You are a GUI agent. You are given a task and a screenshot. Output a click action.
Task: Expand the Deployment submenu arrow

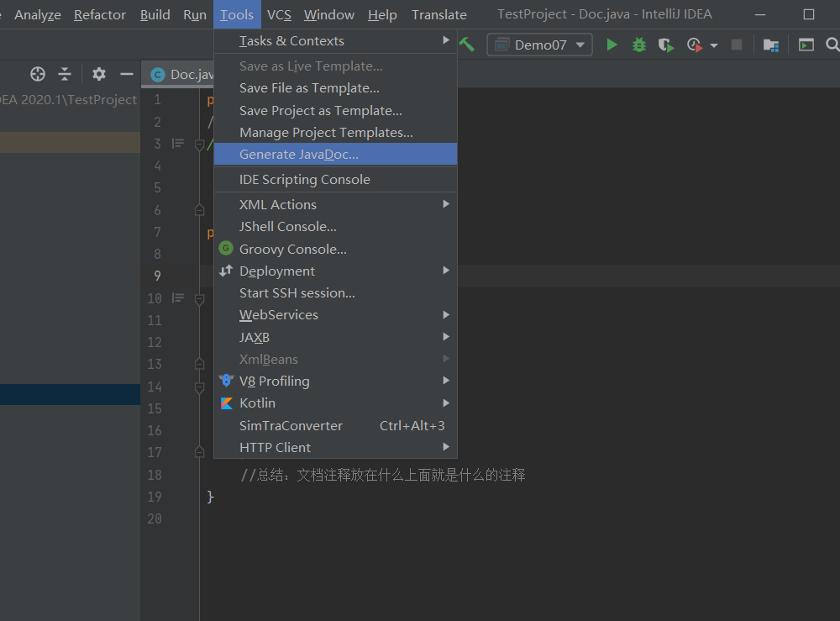pyautogui.click(x=446, y=271)
